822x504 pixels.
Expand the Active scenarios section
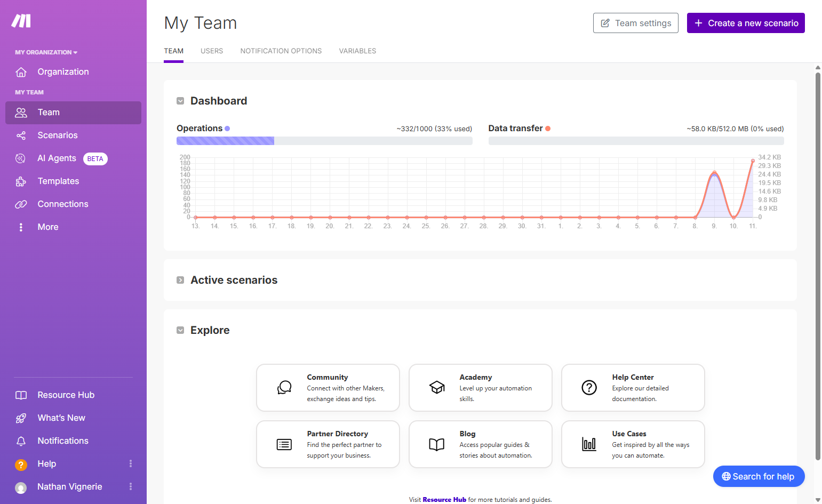180,280
